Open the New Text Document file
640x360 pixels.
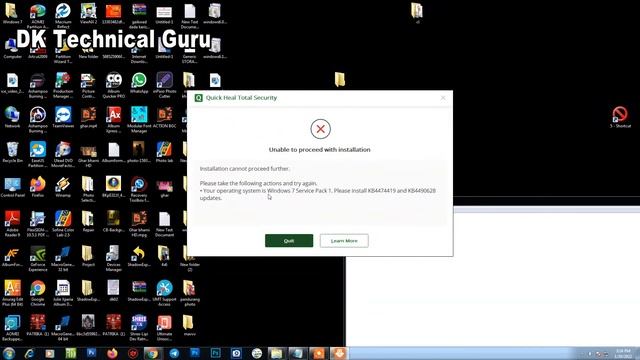pyautogui.click(x=164, y=224)
